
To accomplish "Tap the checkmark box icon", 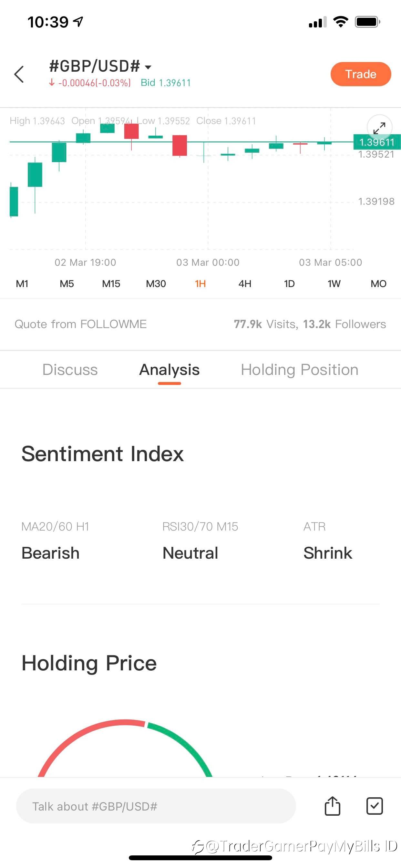I will (375, 806).
